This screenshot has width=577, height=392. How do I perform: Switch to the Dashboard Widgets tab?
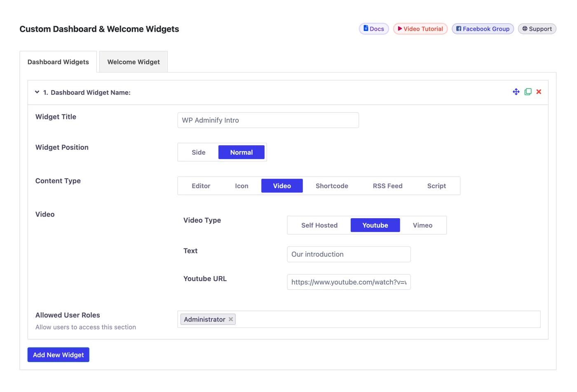click(58, 62)
